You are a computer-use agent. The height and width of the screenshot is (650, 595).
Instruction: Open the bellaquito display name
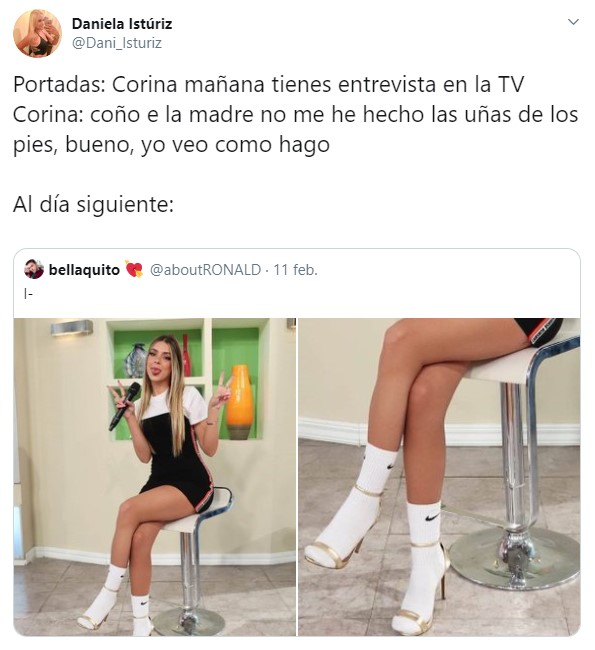tap(84, 270)
